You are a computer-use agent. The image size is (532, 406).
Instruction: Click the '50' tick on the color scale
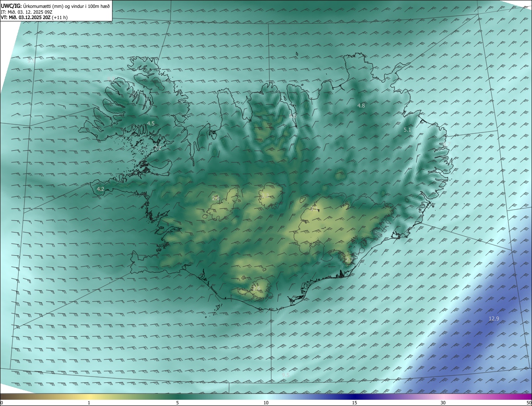click(529, 403)
